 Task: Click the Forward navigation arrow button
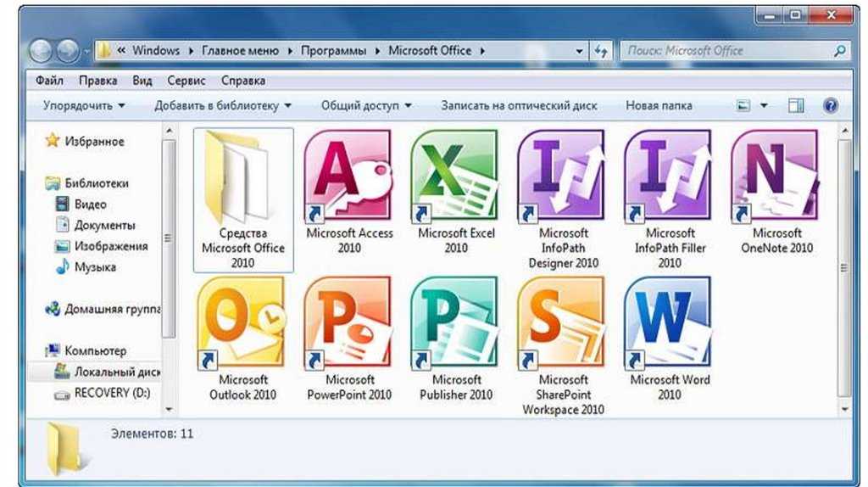click(x=69, y=51)
